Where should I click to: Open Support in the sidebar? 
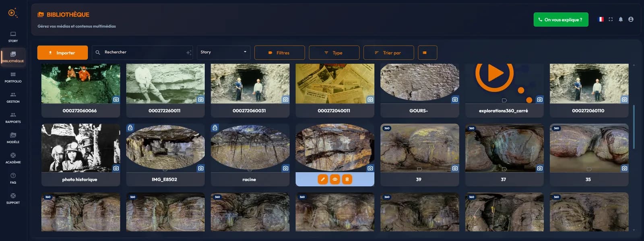click(x=13, y=198)
